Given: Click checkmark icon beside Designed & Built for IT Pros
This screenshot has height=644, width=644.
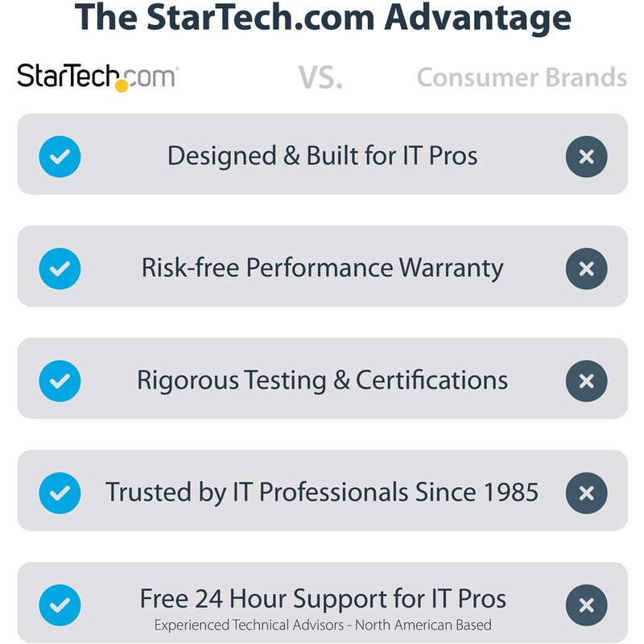Looking at the screenshot, I should coord(60,156).
